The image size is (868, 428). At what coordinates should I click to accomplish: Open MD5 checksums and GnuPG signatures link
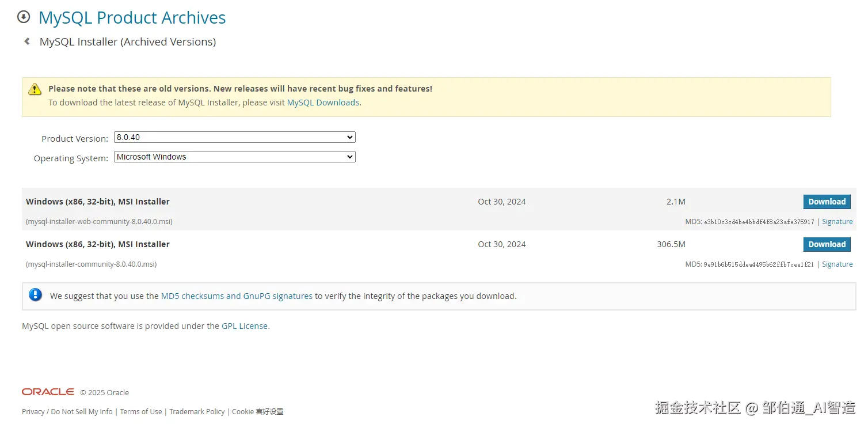237,296
